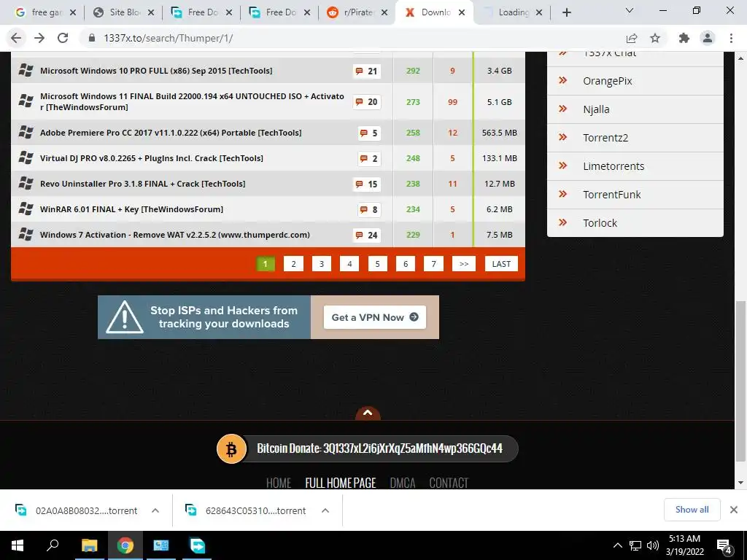
Task: Close the downloads bar
Action: click(734, 510)
